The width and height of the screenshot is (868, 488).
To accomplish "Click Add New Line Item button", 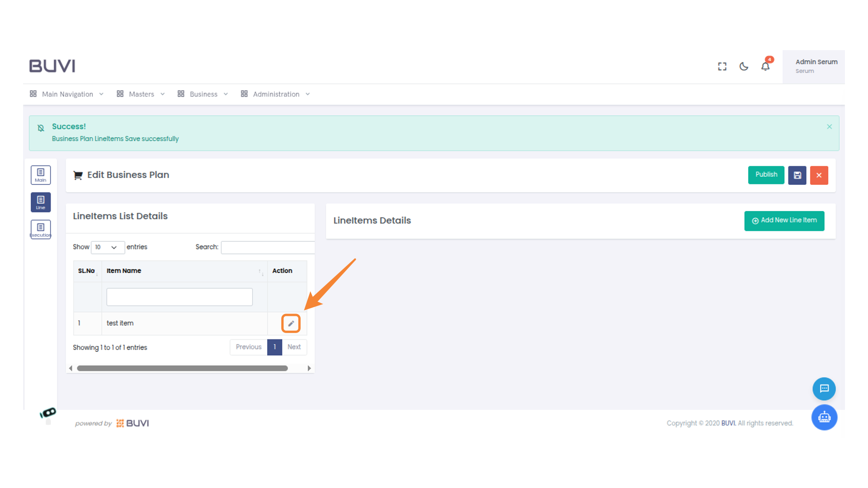I will coord(784,221).
